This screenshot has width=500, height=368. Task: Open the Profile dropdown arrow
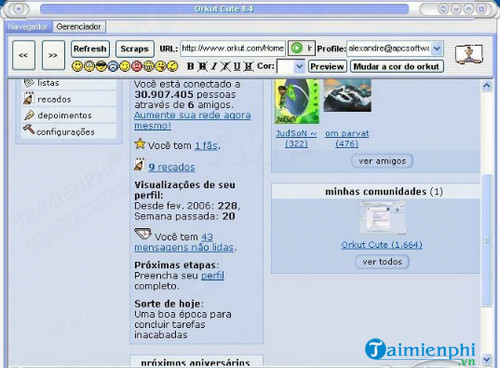click(x=437, y=49)
